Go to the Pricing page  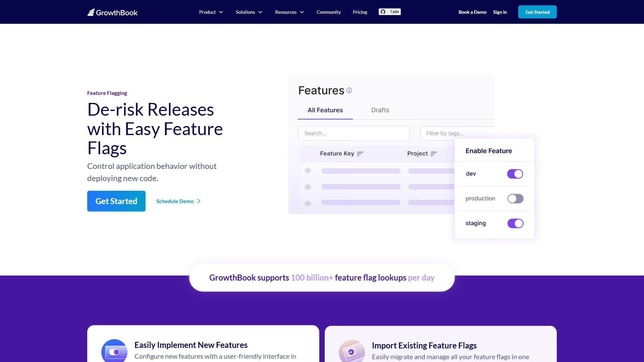click(x=360, y=12)
